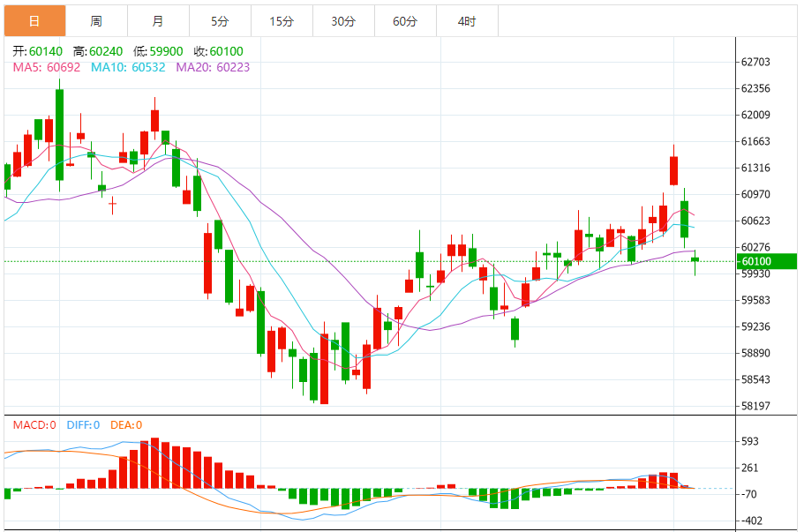The image size is (804, 532).
Task: Click the MACD:0 indicator label
Action: (x=34, y=425)
